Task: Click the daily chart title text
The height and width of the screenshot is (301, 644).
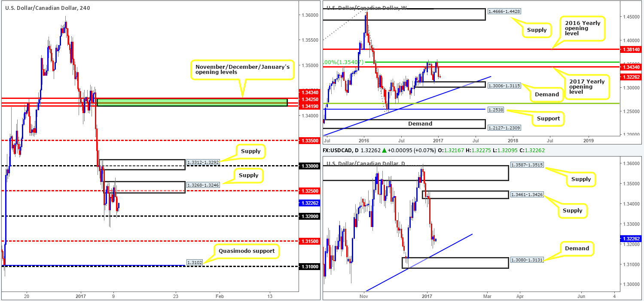Action: pyautogui.click(x=366, y=163)
